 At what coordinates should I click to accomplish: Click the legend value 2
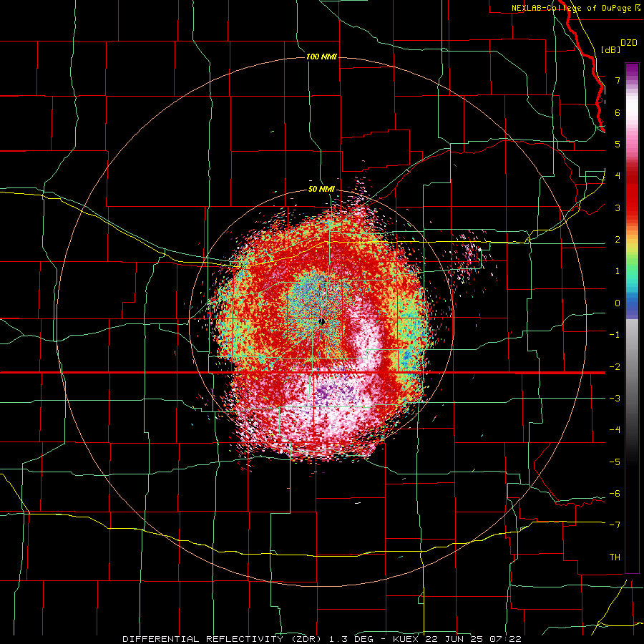point(618,240)
